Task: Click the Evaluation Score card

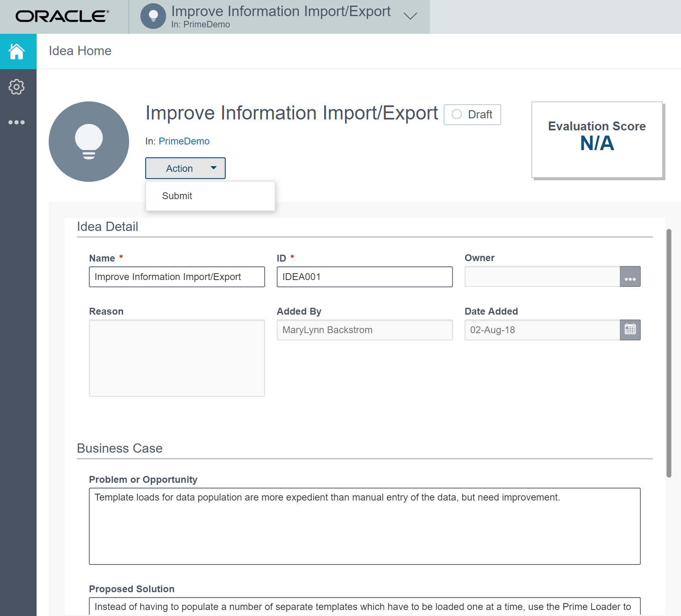Action: (597, 140)
